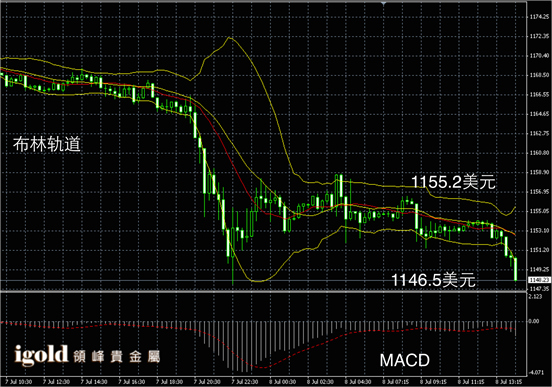The image size is (552, 387).
Task: Select the 7 Jul 20:30 time label
Action: tap(207, 382)
